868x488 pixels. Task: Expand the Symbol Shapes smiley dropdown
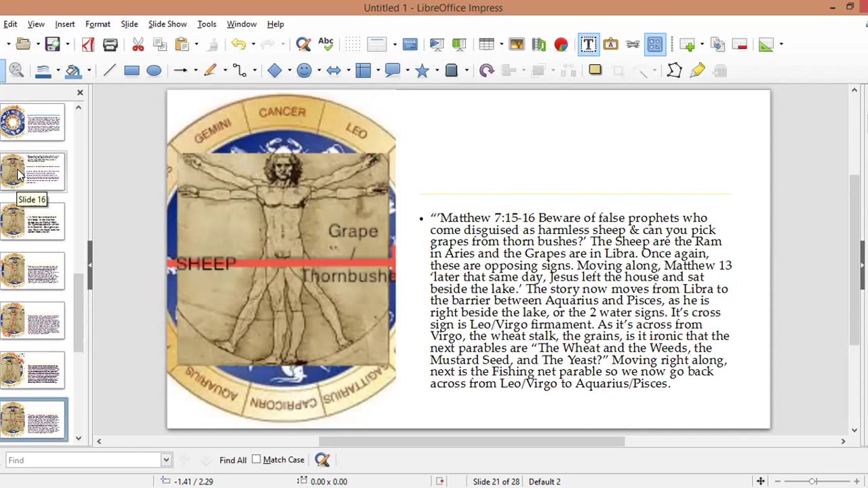pos(319,70)
